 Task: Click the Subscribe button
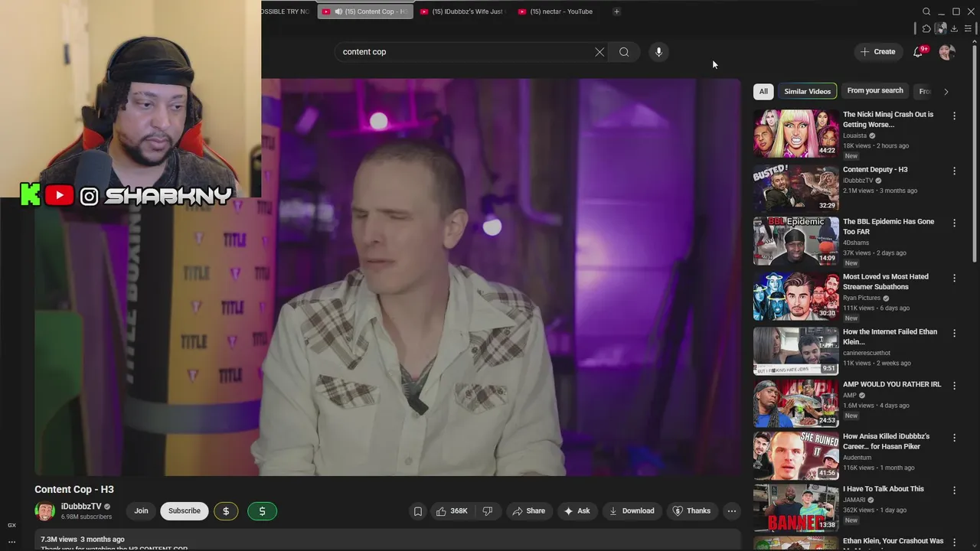coord(185,511)
